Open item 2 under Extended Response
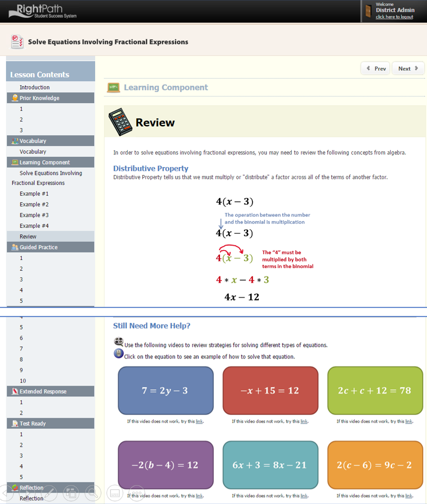The width and height of the screenshot is (427, 504). (x=21, y=413)
